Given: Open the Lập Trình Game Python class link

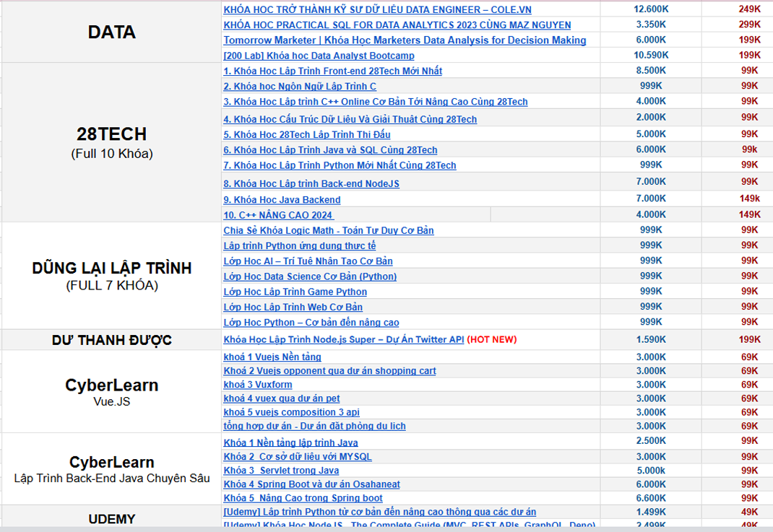Looking at the screenshot, I should click(x=295, y=292).
